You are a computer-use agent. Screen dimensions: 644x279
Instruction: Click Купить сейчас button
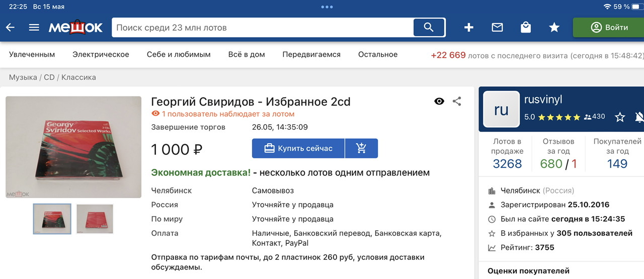298,148
